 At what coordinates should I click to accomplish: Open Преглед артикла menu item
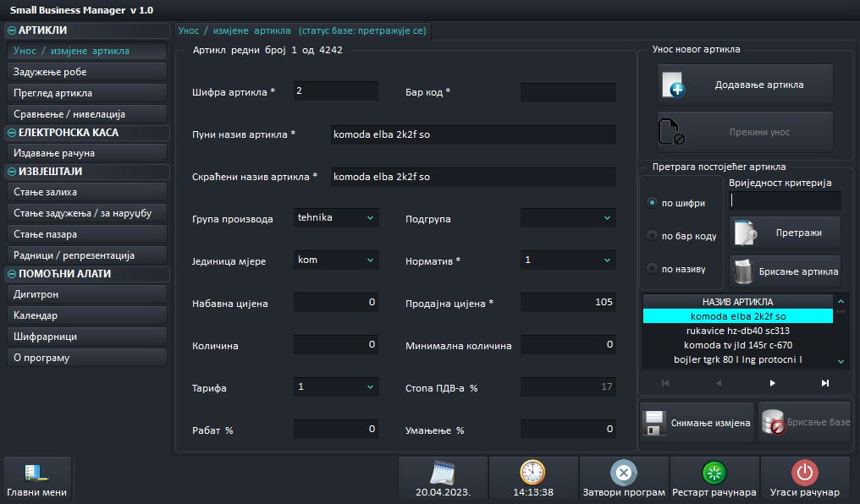coord(87,92)
